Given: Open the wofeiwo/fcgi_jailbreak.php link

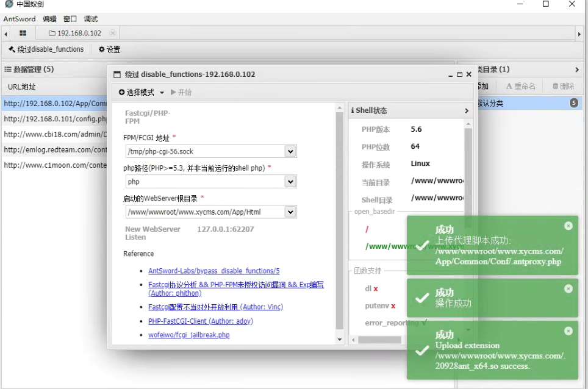Looking at the screenshot, I should tap(189, 335).
